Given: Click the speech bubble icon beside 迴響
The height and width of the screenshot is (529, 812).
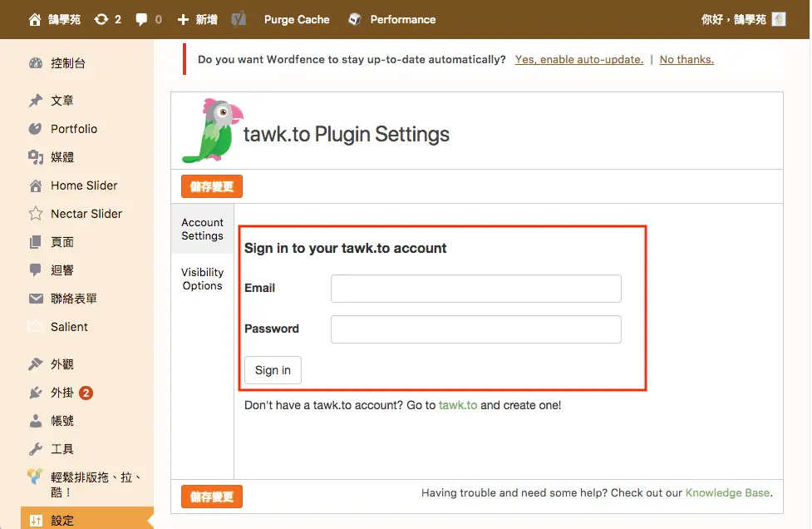Looking at the screenshot, I should (35, 270).
